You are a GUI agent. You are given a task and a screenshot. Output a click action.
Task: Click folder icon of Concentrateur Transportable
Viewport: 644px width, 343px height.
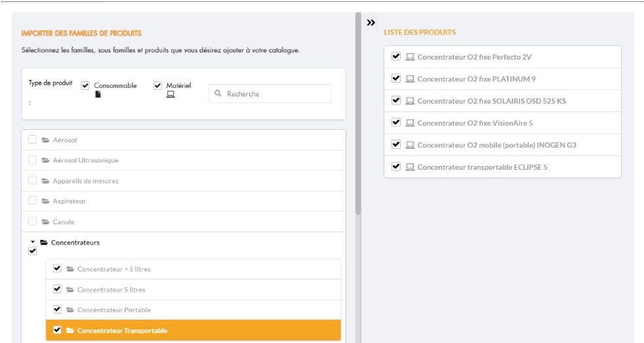(70, 331)
